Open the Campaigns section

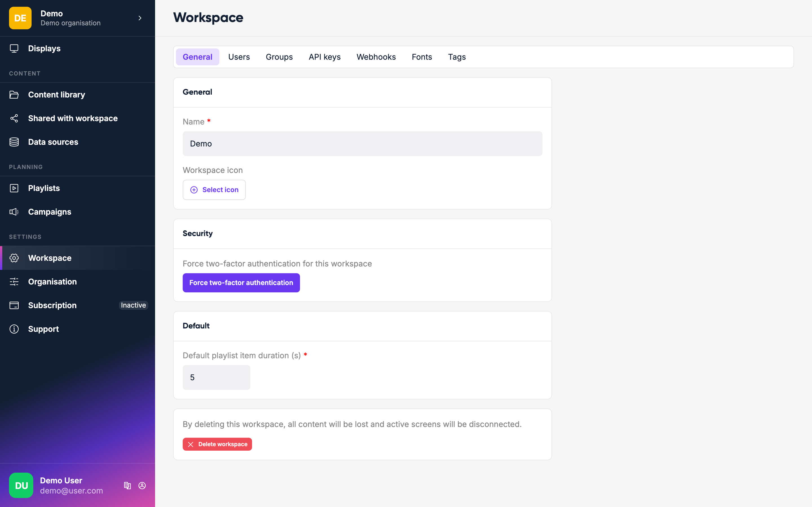point(49,212)
